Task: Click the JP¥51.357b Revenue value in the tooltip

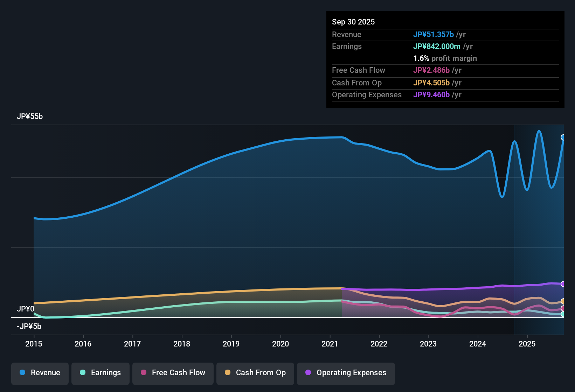Action: (x=434, y=35)
